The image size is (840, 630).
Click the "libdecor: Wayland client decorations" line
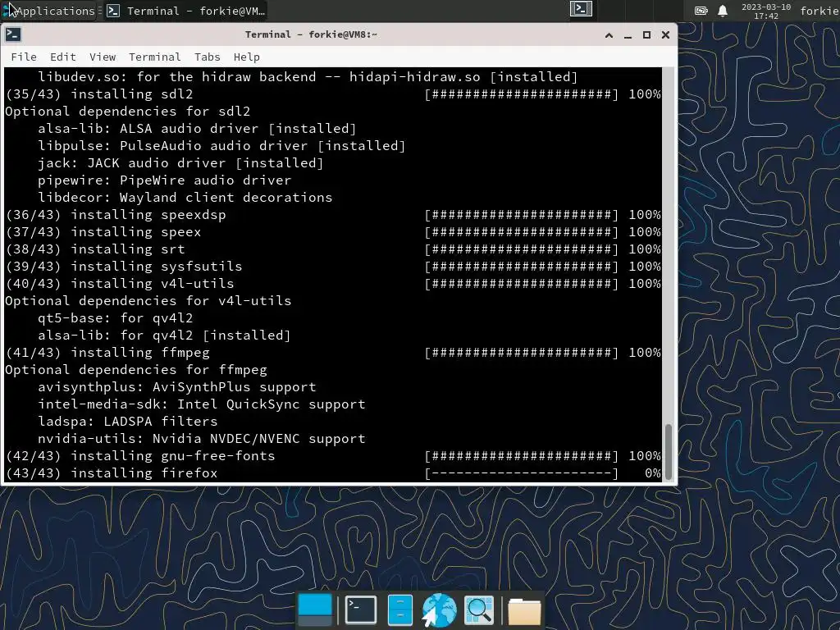pos(185,198)
